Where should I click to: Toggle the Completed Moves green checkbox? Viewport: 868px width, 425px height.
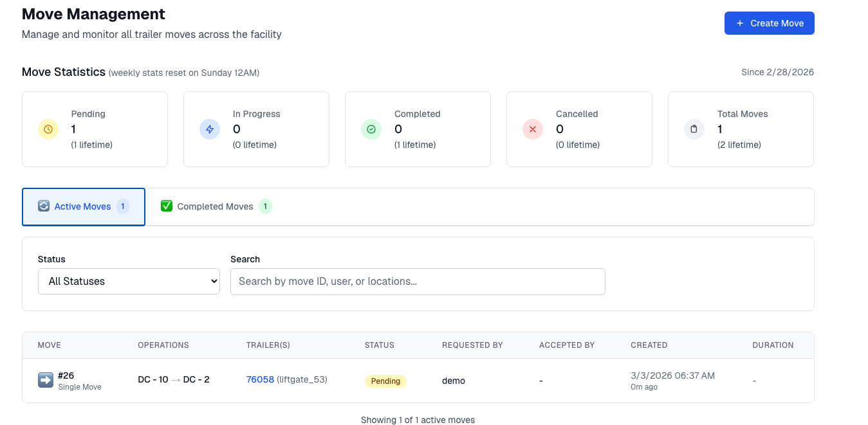[167, 206]
